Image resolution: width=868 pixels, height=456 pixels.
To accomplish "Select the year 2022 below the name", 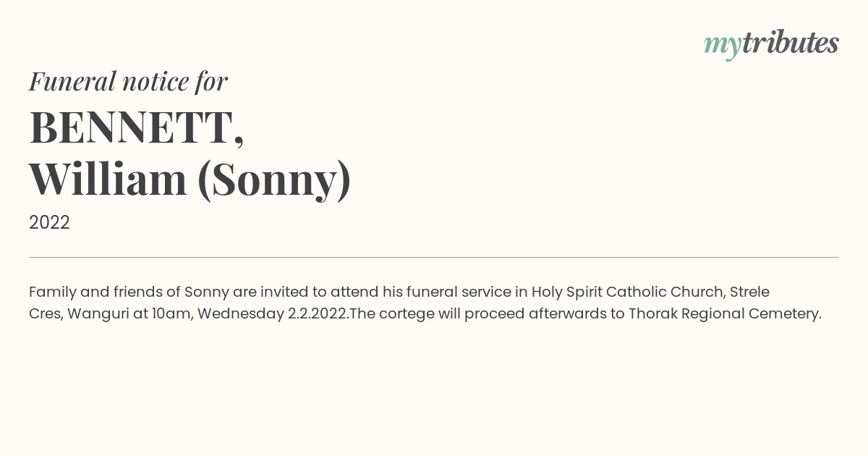I will pos(49,223).
